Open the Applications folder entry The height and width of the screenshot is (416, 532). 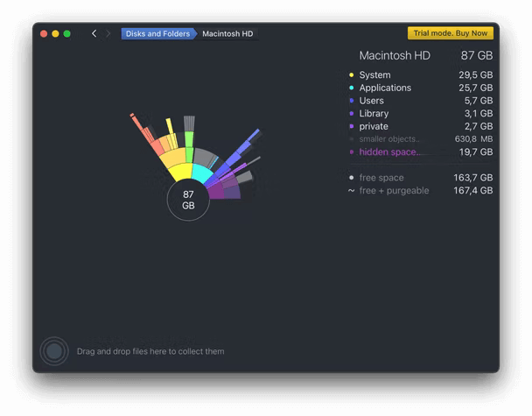pyautogui.click(x=421, y=88)
